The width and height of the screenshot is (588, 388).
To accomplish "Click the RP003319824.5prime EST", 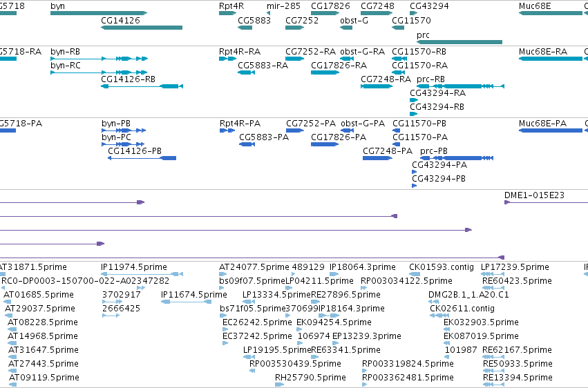I will click(364, 371).
